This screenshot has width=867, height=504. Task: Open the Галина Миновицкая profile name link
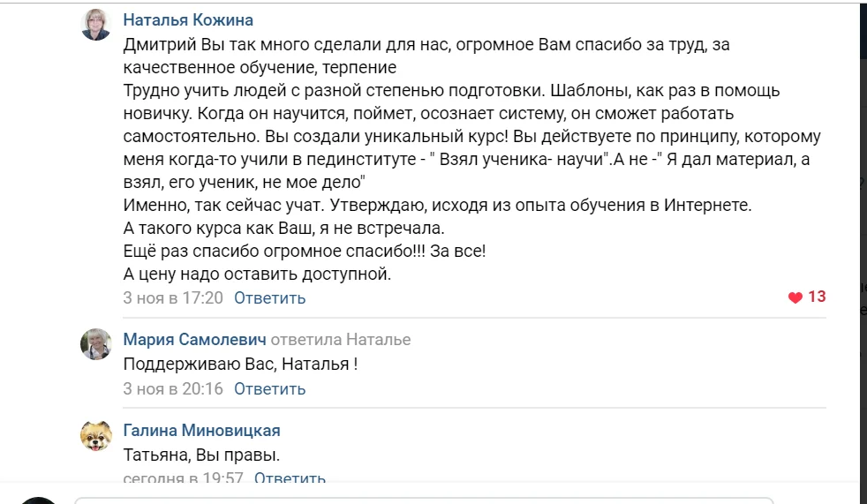click(201, 430)
